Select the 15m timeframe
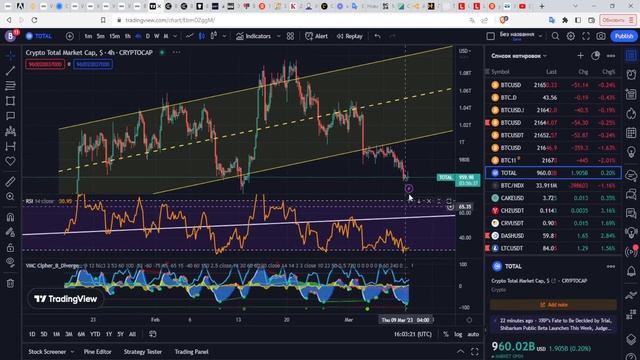Screen dimensions: 640x360 click(114, 36)
